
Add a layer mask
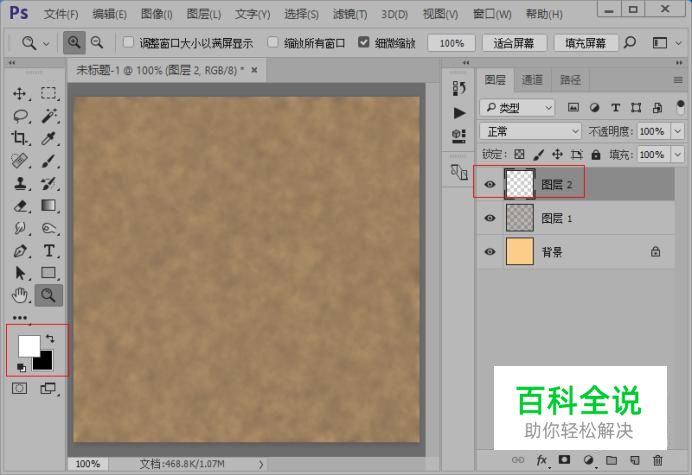(564, 460)
